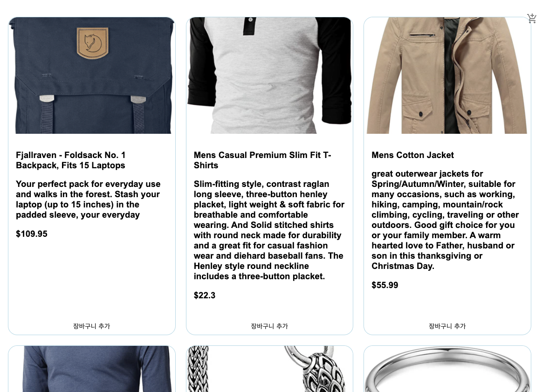Open the add-to-cart icon at top right
549x392 pixels.
532,19
